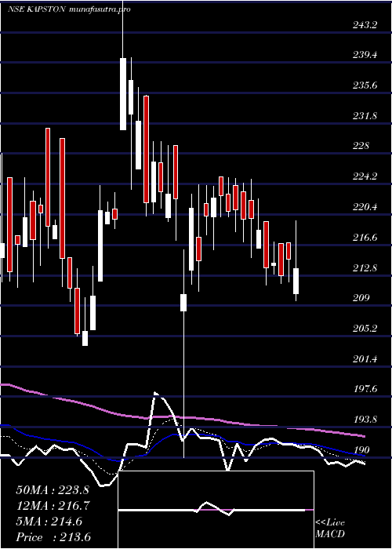Click the tallest white candlestick near 239
The image size is (392, 549).
point(123,94)
